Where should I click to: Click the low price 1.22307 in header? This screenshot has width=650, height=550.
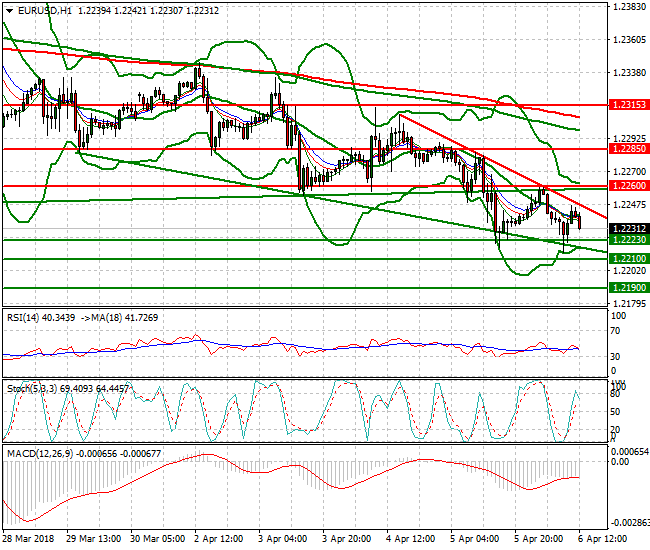pos(166,11)
